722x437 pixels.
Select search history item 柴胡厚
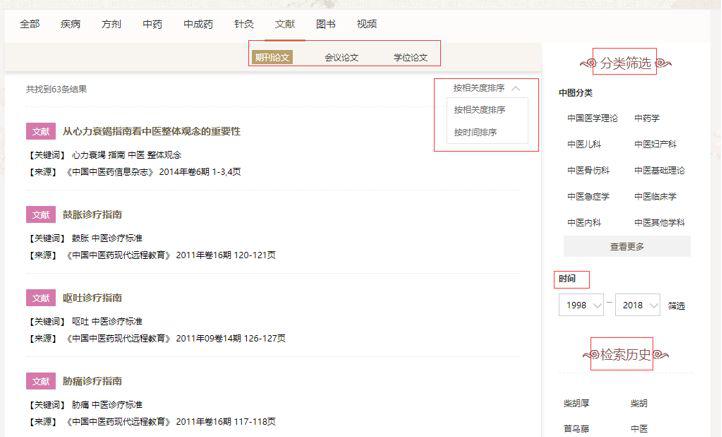click(576, 403)
